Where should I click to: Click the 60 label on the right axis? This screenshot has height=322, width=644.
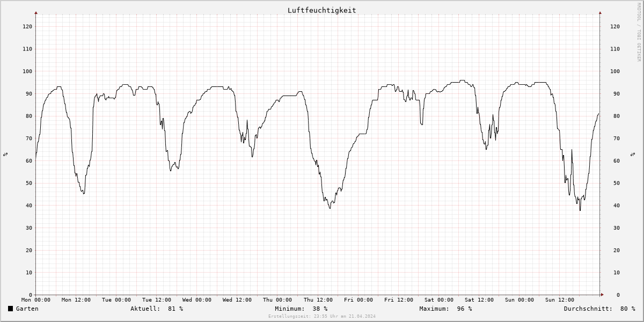coord(617,160)
